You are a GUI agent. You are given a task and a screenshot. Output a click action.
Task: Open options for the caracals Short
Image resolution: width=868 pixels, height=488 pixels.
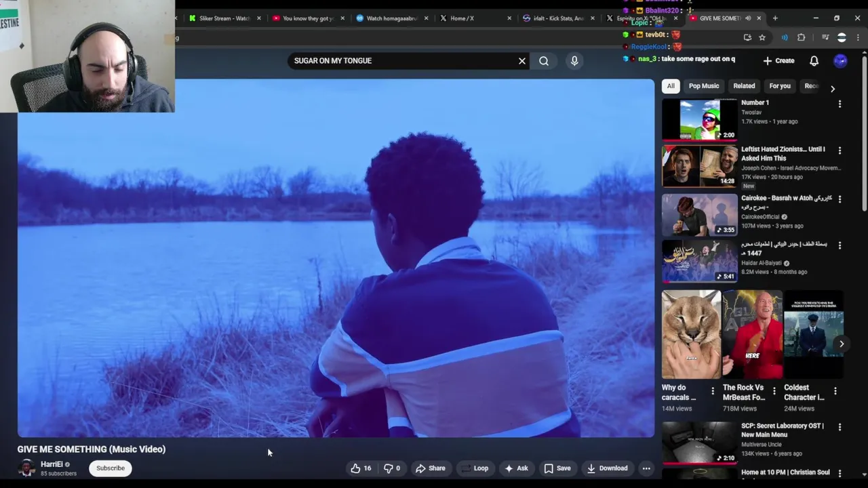[712, 391]
